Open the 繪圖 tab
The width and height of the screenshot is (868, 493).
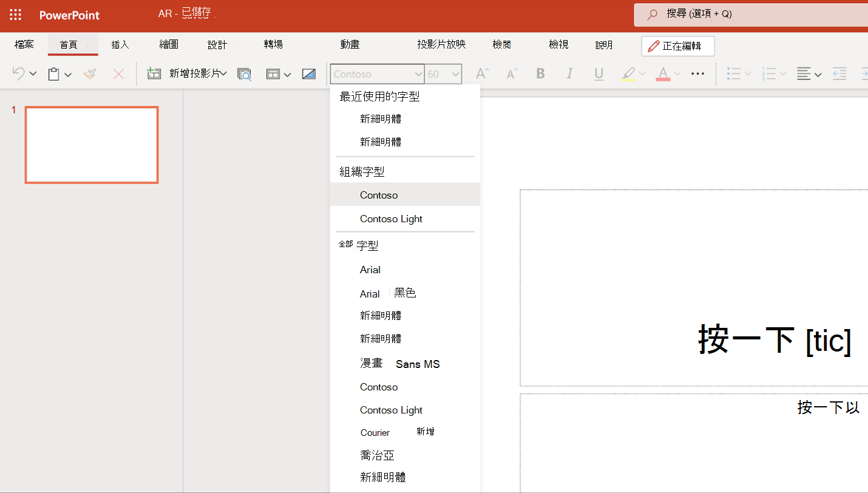169,44
